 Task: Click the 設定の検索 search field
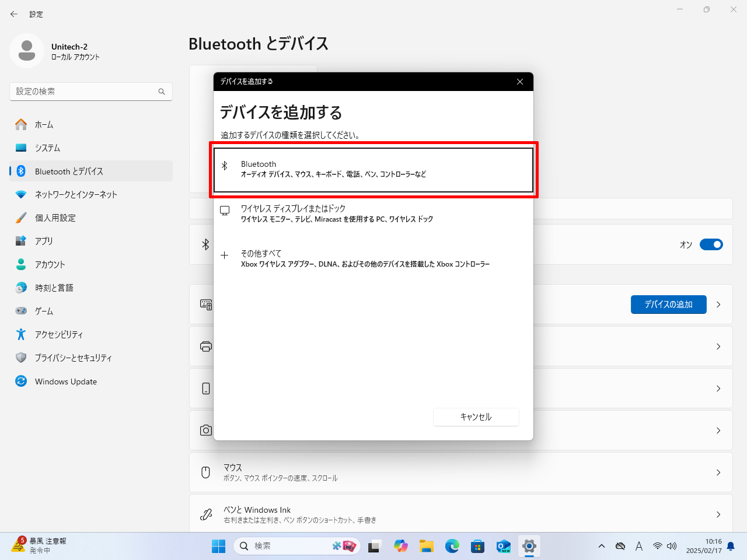(x=91, y=92)
